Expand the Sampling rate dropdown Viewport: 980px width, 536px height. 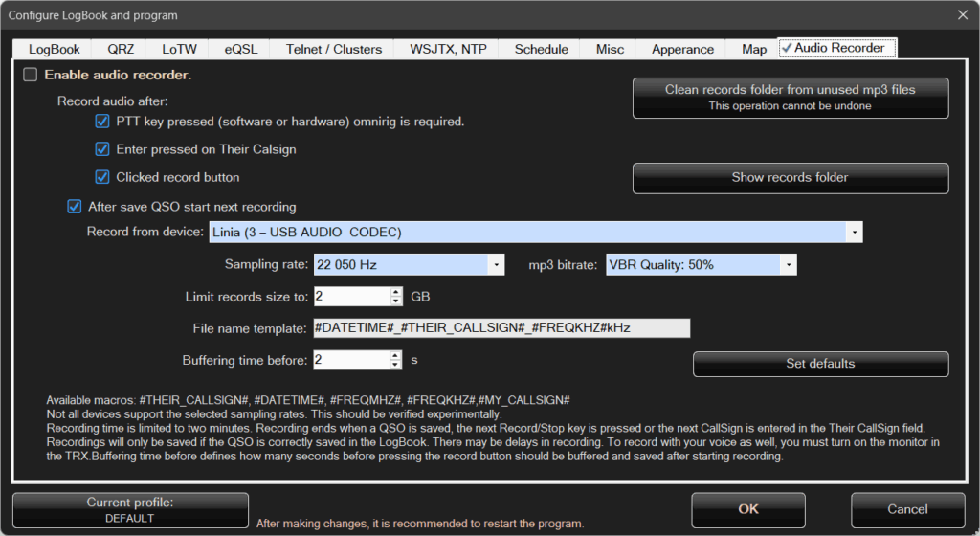495,265
